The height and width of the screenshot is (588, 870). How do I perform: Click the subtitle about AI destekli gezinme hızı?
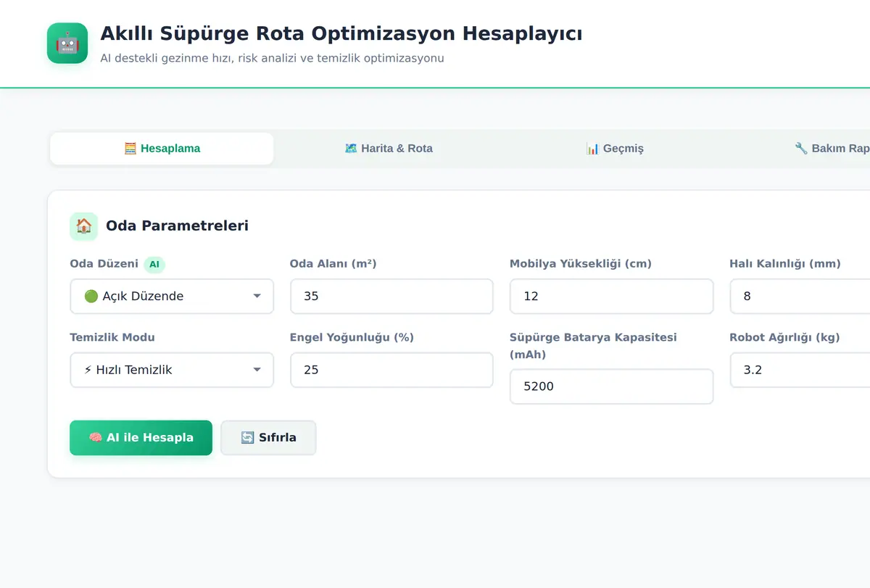[x=272, y=58]
